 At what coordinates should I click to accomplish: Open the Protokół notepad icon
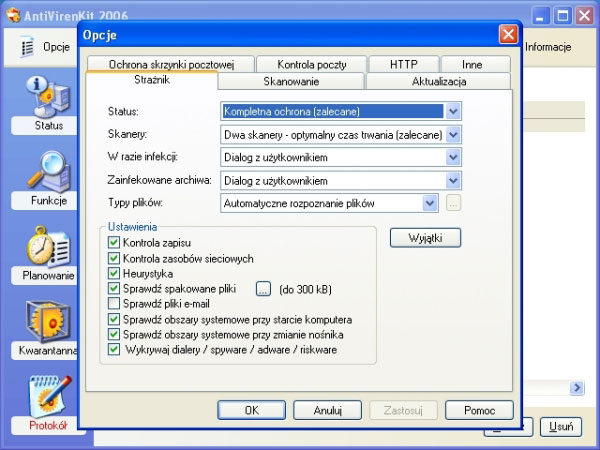coord(50,396)
